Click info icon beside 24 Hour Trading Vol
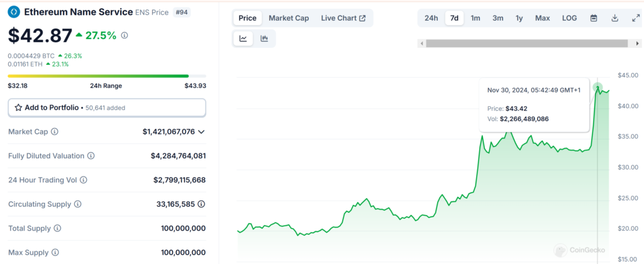 point(84,180)
